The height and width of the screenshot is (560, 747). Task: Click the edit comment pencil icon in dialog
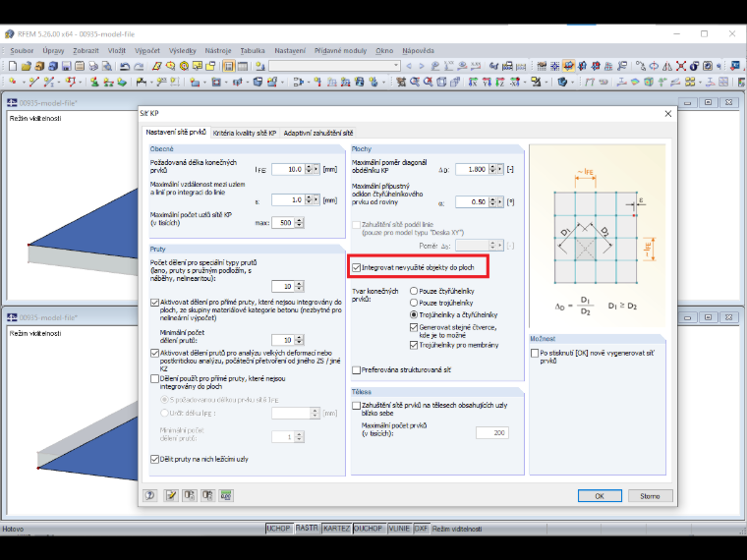pos(171,495)
